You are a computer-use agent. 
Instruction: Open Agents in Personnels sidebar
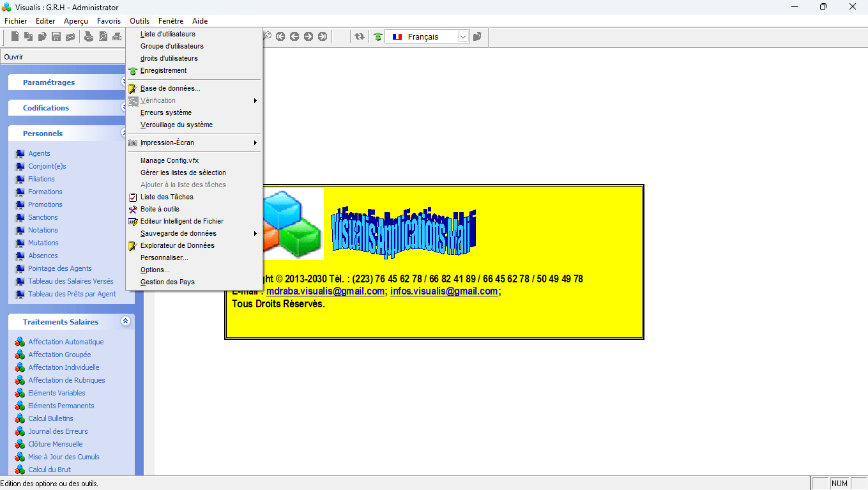39,153
